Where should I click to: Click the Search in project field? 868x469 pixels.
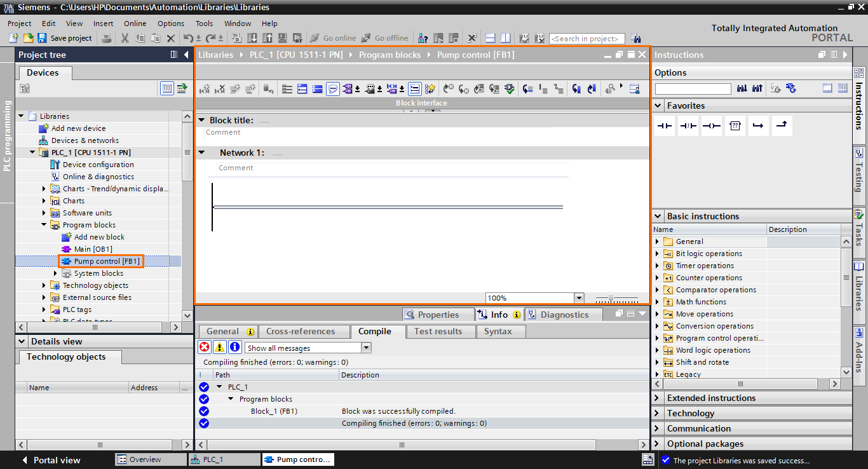tap(586, 38)
